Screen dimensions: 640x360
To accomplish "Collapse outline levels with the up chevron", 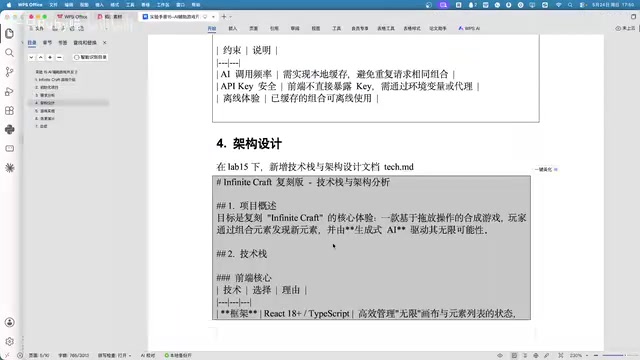I will click(x=40, y=58).
